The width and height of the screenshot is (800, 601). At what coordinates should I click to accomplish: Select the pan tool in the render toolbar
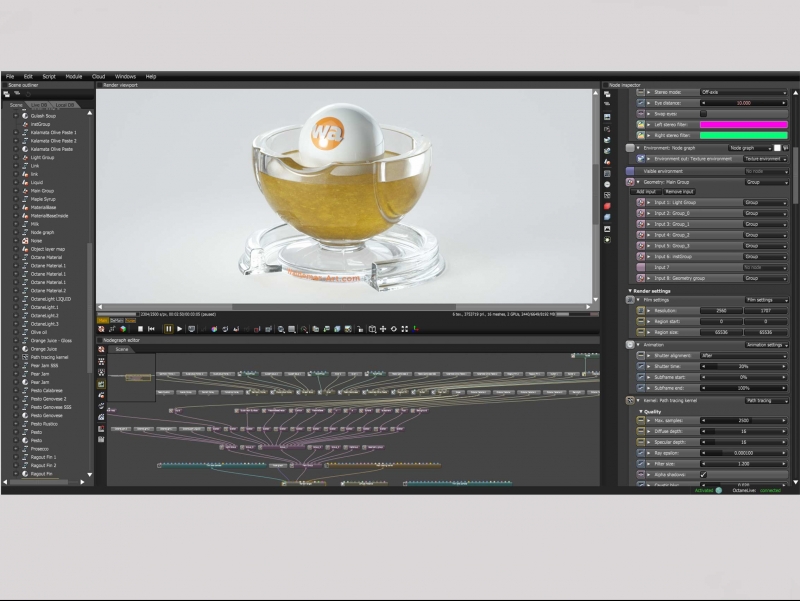[383, 328]
